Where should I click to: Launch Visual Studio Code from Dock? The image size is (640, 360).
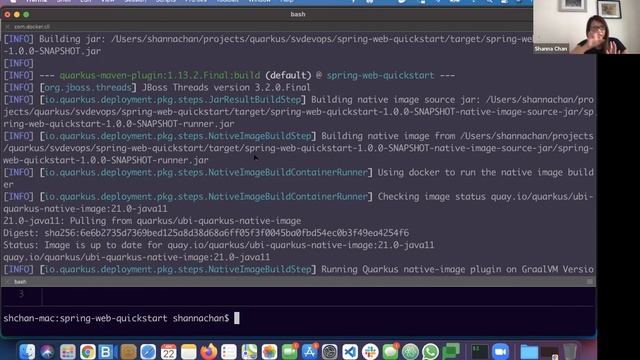pyautogui.click(x=350, y=351)
